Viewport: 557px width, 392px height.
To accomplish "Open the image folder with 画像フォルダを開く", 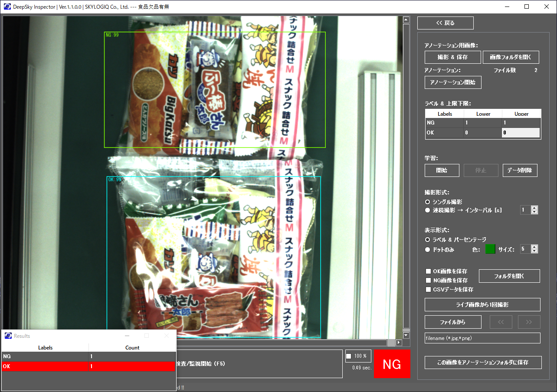I will click(x=511, y=57).
